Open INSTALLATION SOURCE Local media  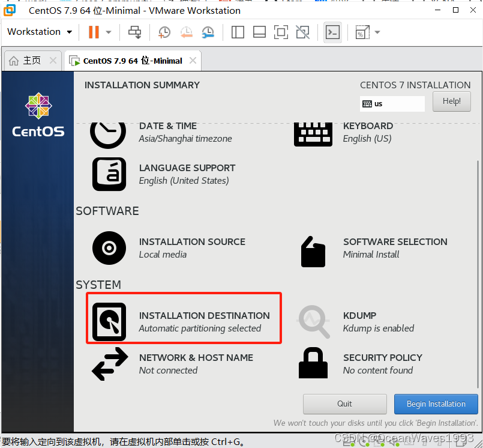(192, 248)
